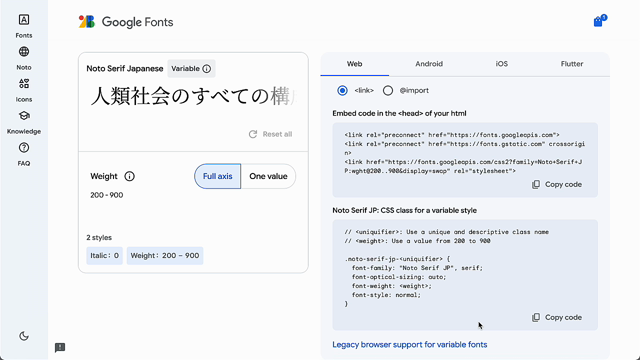Switch to the Flutter tab

[572, 64]
